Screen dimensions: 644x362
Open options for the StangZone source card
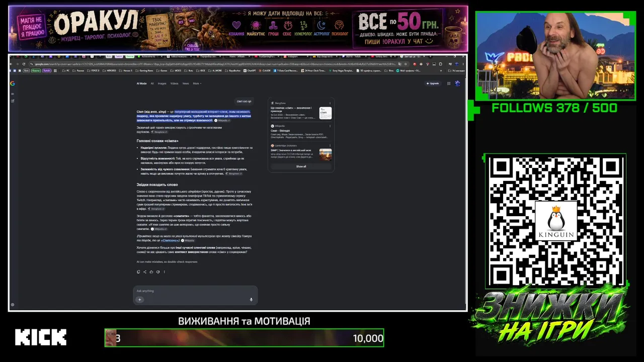(x=330, y=103)
